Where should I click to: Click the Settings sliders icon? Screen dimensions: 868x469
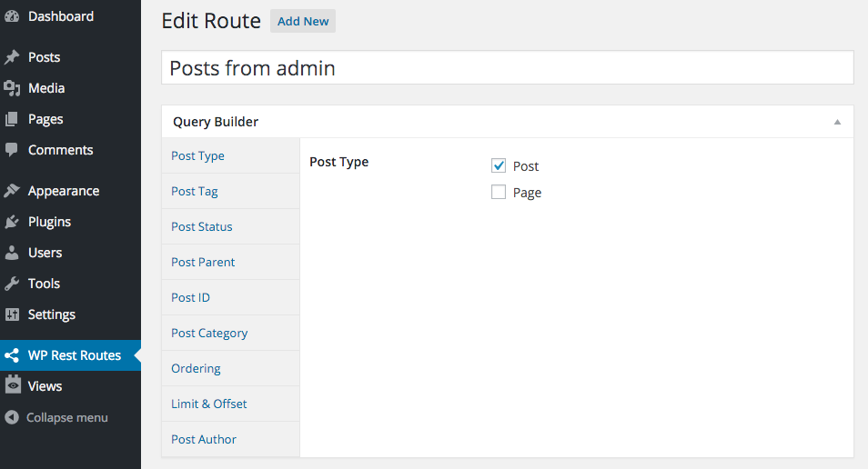pos(12,314)
